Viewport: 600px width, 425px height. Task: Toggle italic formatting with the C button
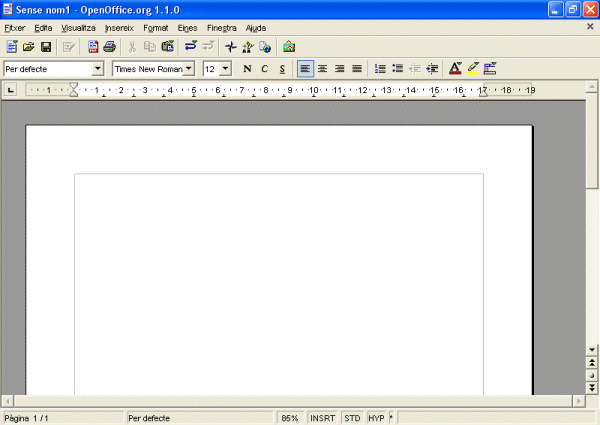(x=265, y=69)
